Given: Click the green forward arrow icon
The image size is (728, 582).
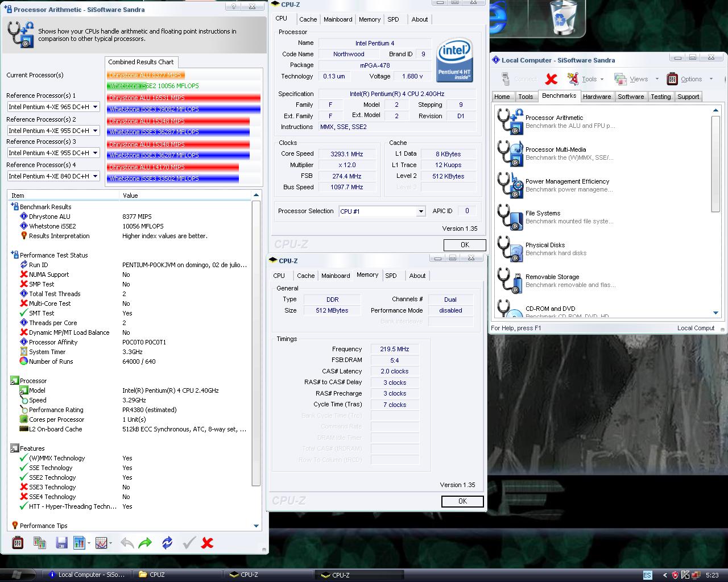Looking at the screenshot, I should [x=145, y=543].
